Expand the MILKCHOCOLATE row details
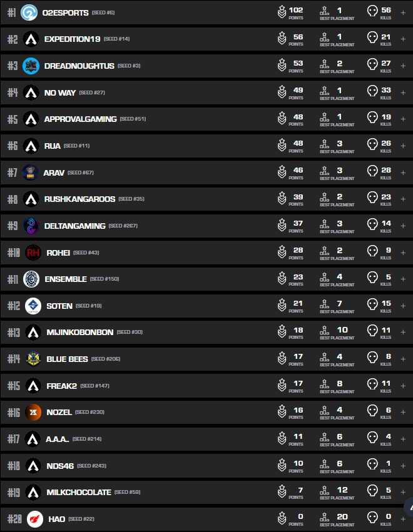This screenshot has width=413, height=532. pos(402,492)
